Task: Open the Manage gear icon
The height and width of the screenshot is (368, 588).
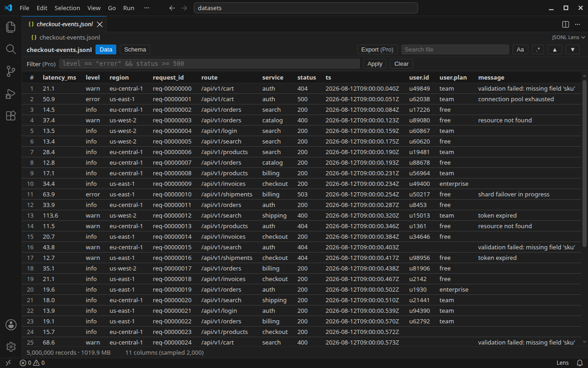Action: 11,346
